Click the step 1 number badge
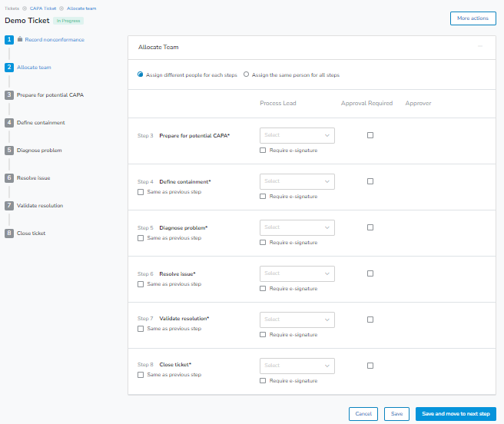 [x=9, y=39]
